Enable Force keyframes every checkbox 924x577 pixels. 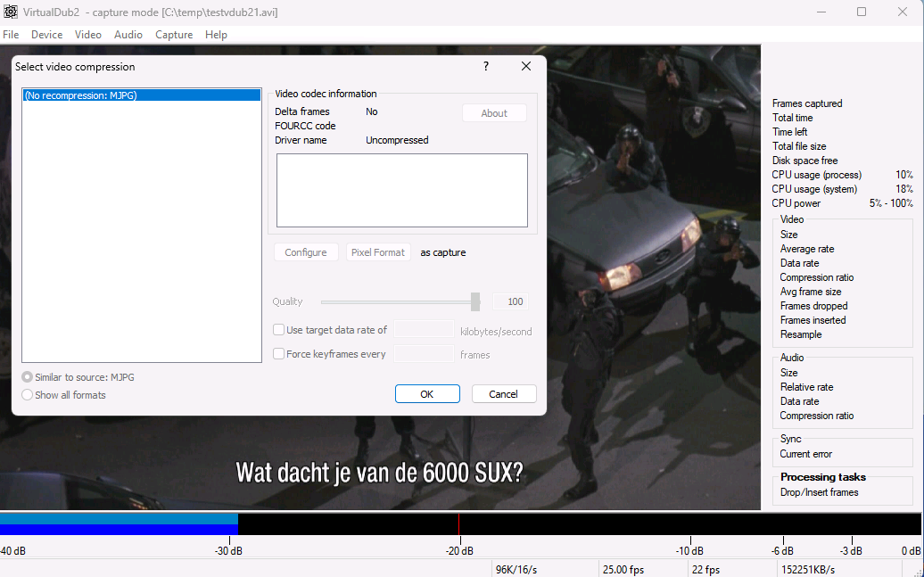tap(279, 354)
